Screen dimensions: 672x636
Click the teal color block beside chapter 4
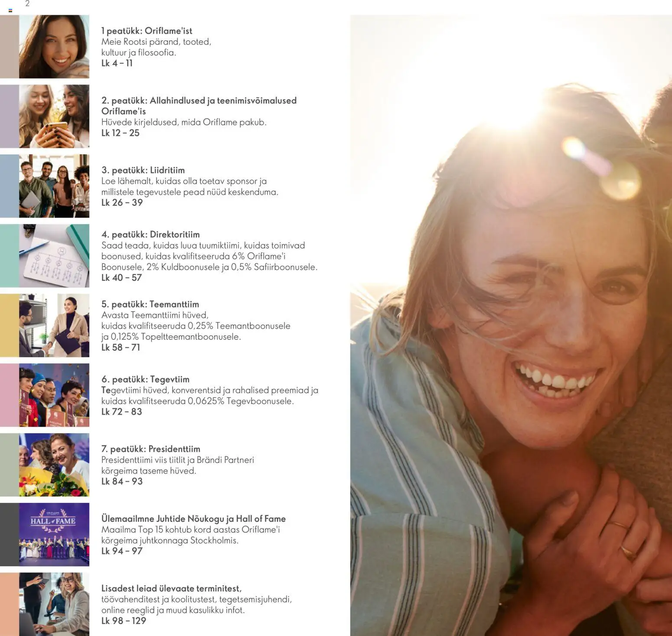(10, 256)
